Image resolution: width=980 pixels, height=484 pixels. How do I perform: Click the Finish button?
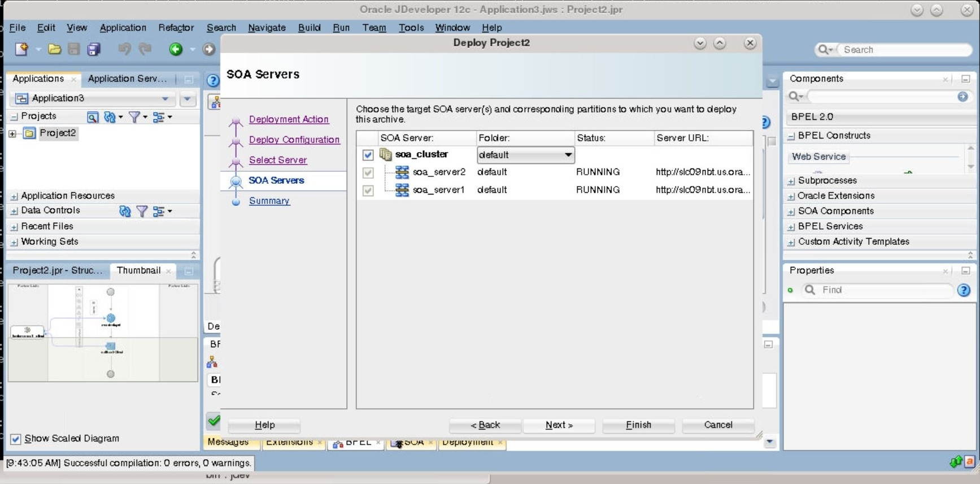(638, 425)
